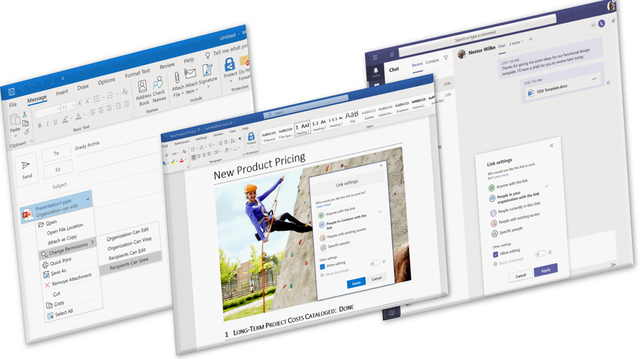Image resolution: width=644 pixels, height=359 pixels.
Task: Expand the 3 more tabs dropdown in Teams
Action: 516,43
